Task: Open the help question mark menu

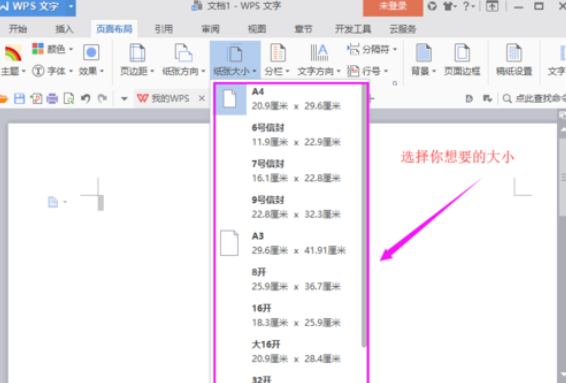Action: point(468,6)
